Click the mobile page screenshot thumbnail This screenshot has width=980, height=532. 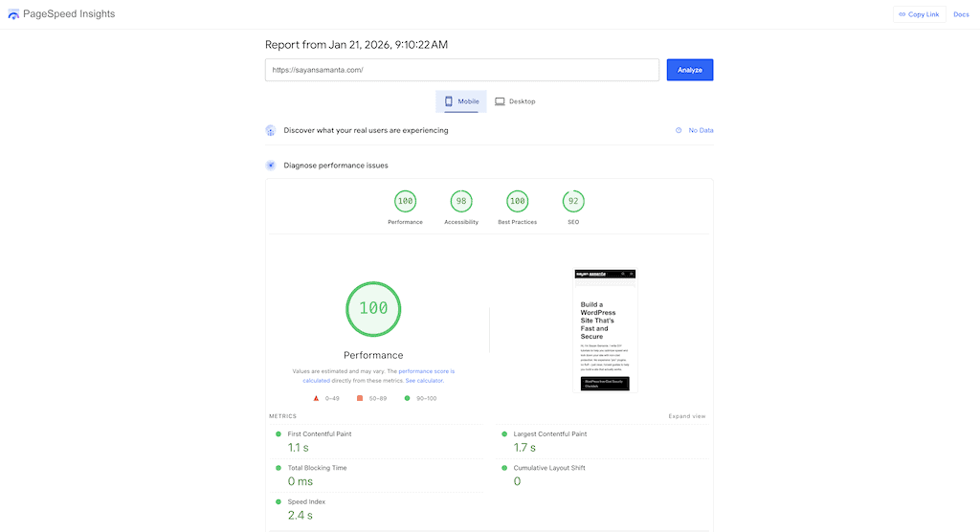point(605,330)
